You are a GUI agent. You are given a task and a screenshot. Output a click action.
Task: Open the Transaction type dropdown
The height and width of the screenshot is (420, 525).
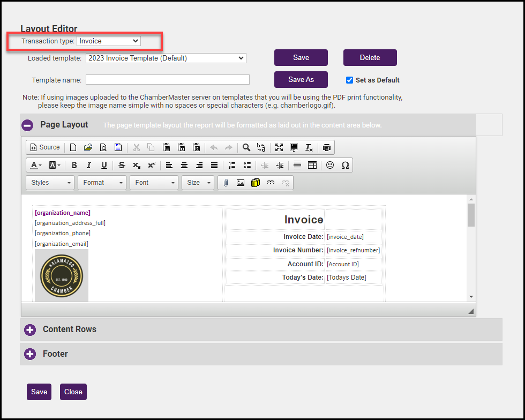point(109,41)
